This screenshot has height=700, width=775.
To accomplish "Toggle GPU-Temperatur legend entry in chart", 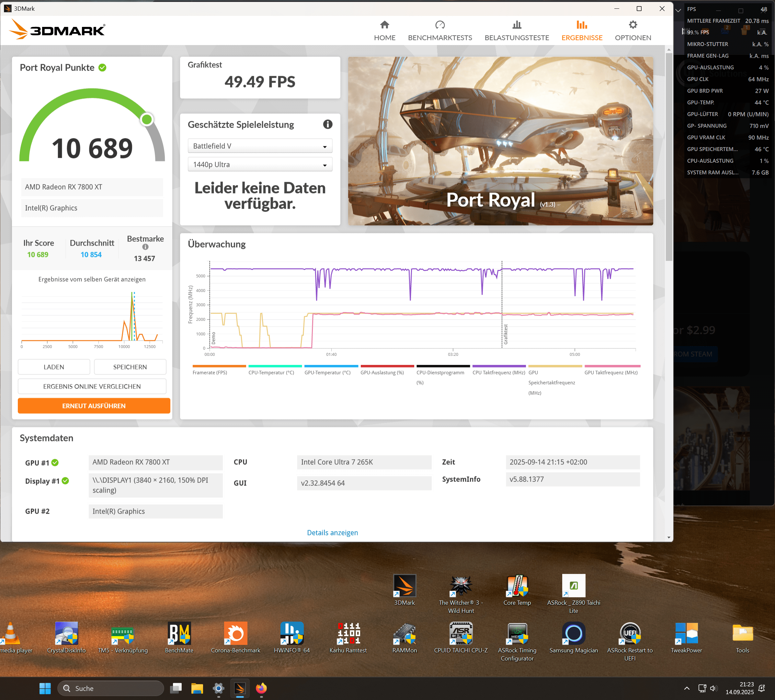I will pyautogui.click(x=327, y=372).
